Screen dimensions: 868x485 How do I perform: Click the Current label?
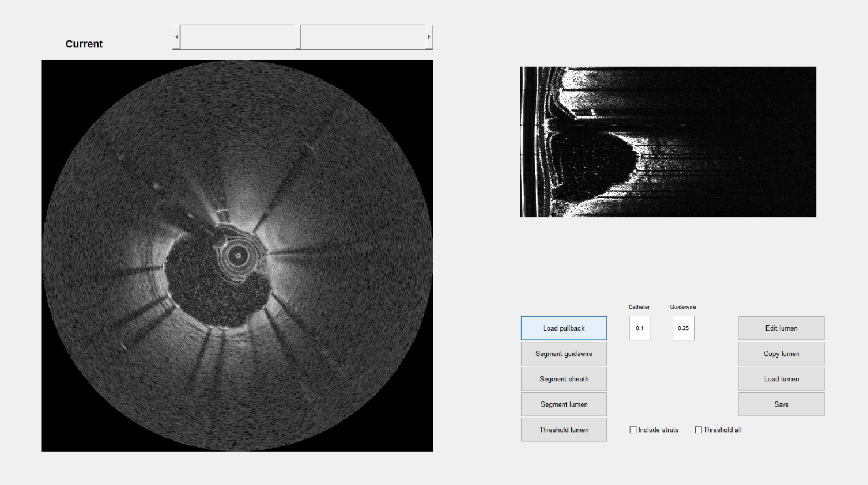[84, 44]
